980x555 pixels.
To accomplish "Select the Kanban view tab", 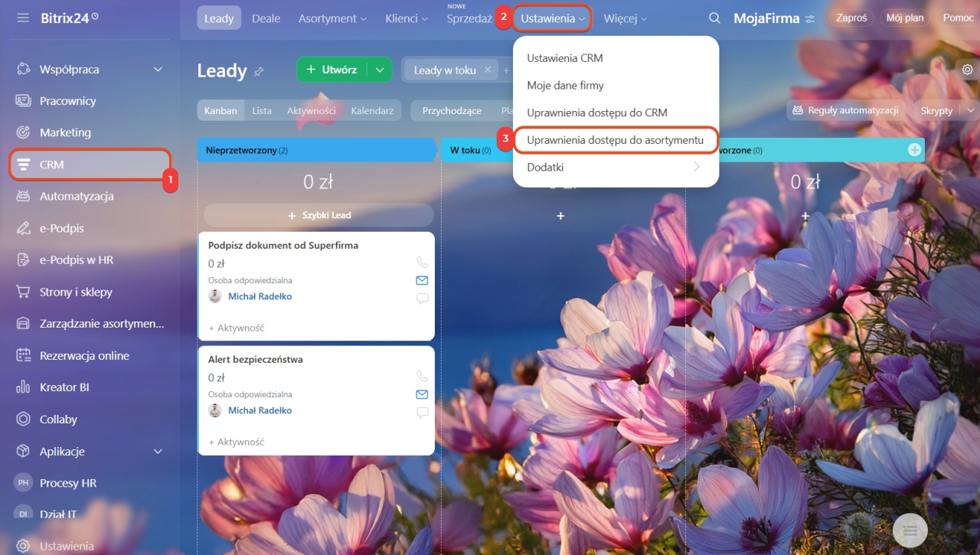I will [x=220, y=111].
